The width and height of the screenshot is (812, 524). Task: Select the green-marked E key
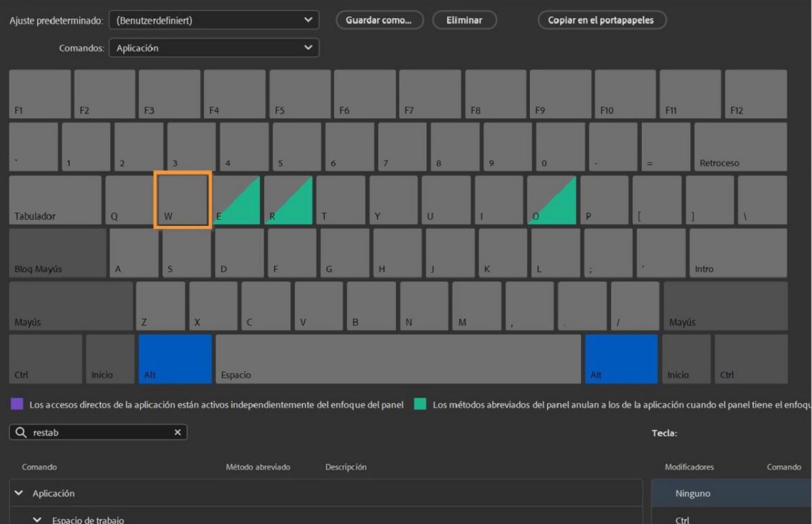pyautogui.click(x=235, y=200)
